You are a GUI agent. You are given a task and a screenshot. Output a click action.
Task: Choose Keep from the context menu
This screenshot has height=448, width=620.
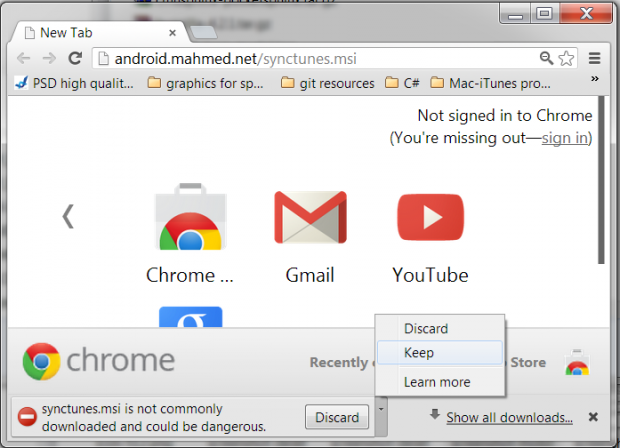pyautogui.click(x=440, y=352)
